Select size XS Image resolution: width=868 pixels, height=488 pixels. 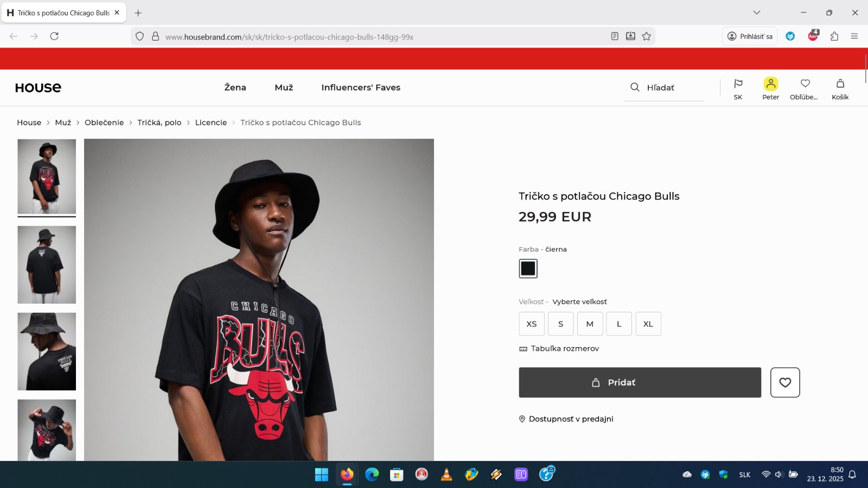click(532, 324)
